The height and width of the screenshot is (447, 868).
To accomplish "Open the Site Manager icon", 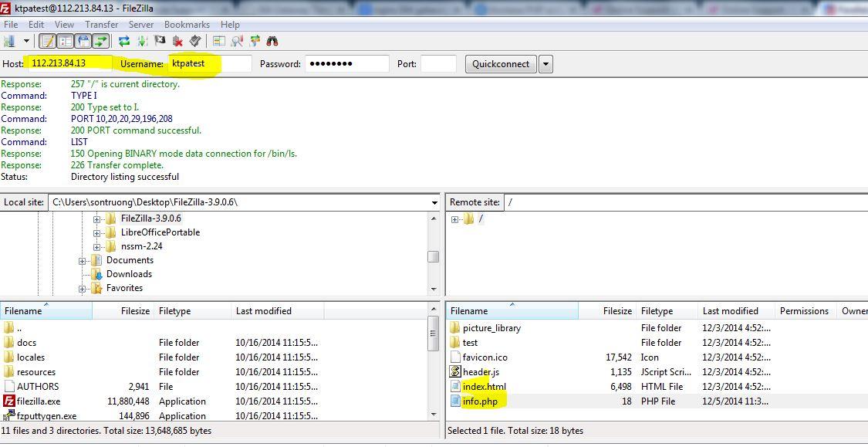I will click(8, 41).
